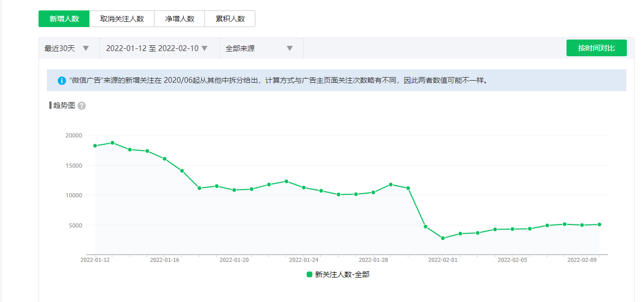Switch to the 新增人数 tab
The width and height of the screenshot is (644, 302).
(64, 19)
